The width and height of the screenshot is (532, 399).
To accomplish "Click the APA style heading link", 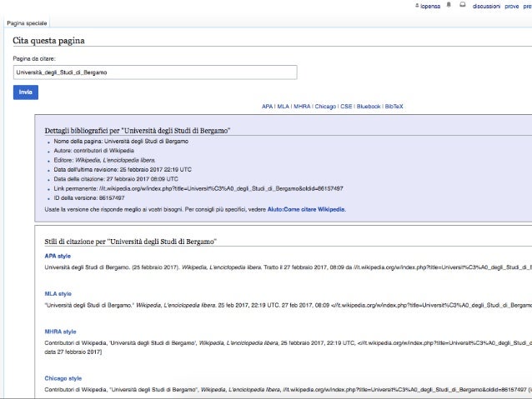I will pos(58,256).
